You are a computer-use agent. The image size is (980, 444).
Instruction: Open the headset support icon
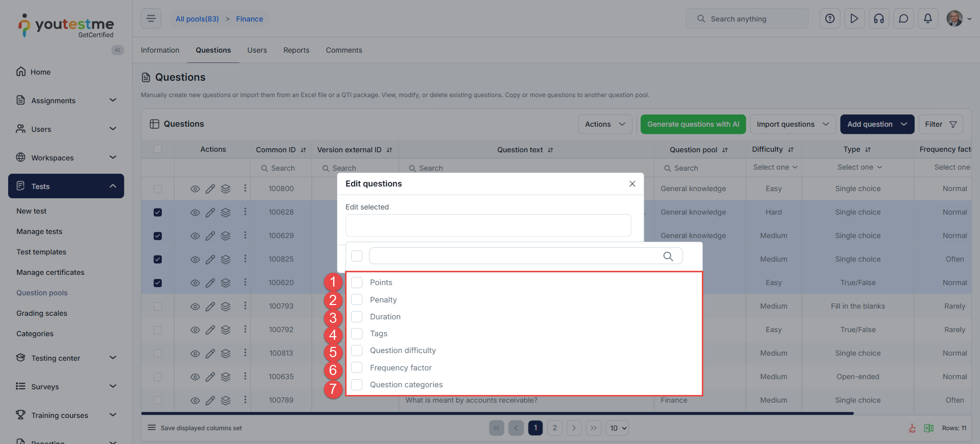879,18
